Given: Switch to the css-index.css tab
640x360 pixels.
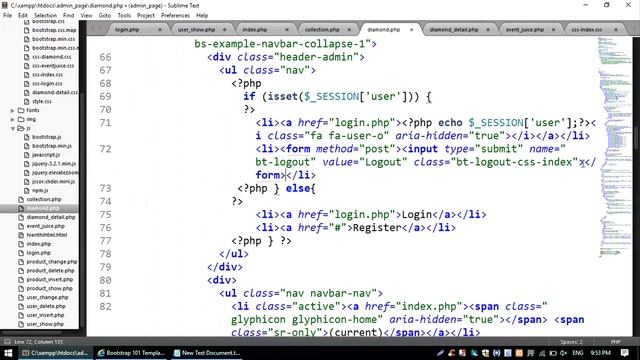Looking at the screenshot, I should tap(587, 30).
